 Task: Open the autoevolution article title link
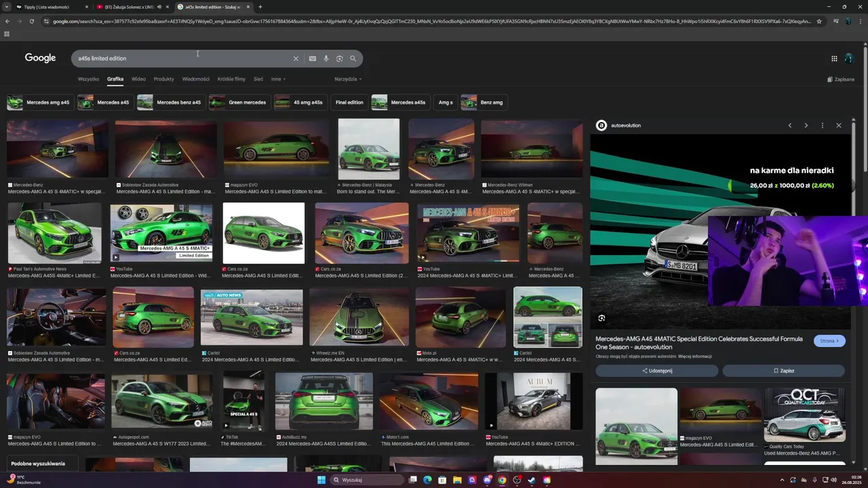click(x=699, y=343)
